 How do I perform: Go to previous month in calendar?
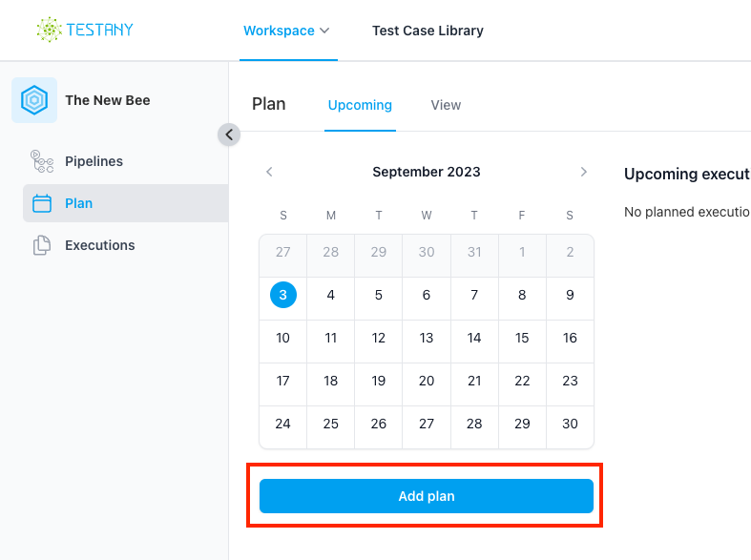(269, 172)
